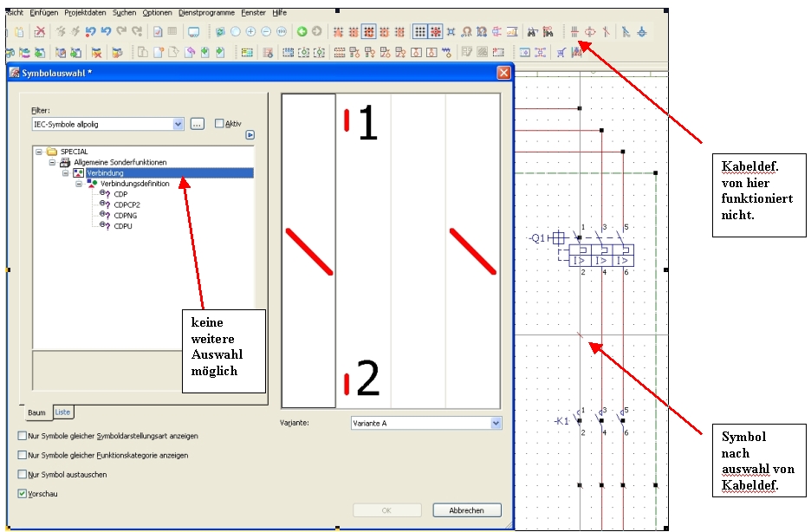Select the K1 contactor symbol in schematic
Screen dimensions: 811x532
click(x=594, y=420)
